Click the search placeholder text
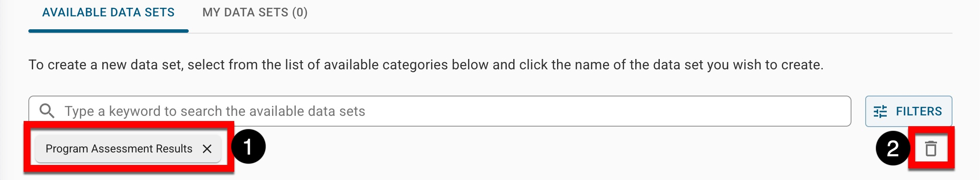Screen dimensions: 980x180 pyautogui.click(x=215, y=111)
